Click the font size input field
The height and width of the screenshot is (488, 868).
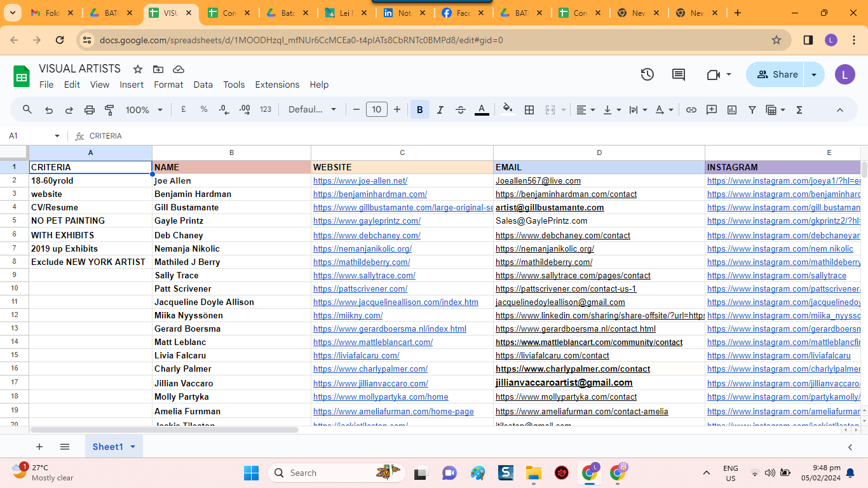point(377,109)
